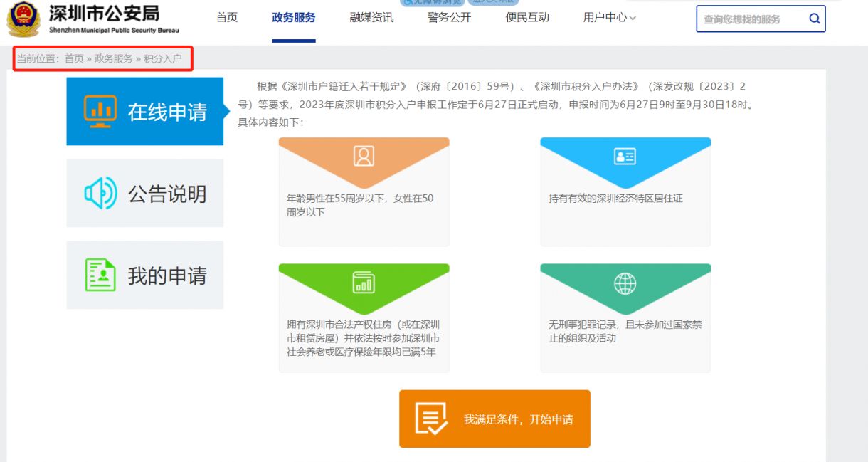Screen dimensions: 868x462
Task: Click the chart icon on the housing requirement card
Action: [364, 282]
